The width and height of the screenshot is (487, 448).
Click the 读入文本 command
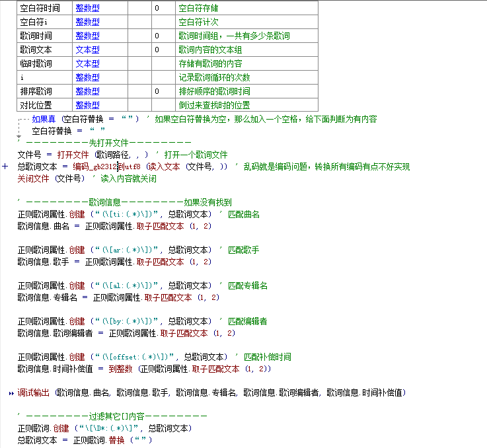[164, 167]
